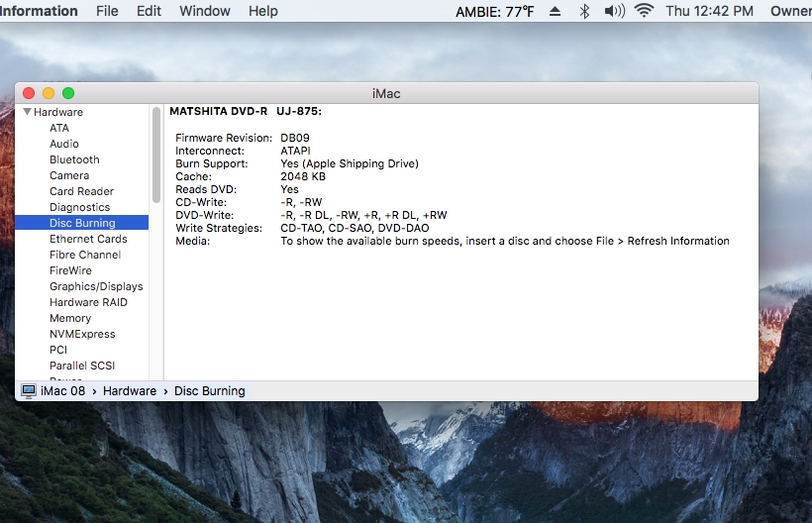Select Graphics/Displays in the sidebar

click(x=96, y=286)
